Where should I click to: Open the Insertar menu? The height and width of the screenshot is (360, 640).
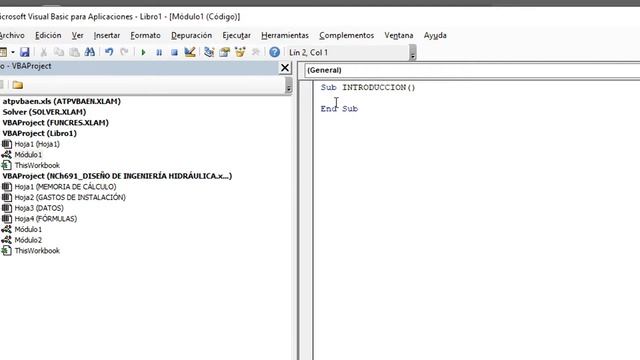click(x=107, y=36)
